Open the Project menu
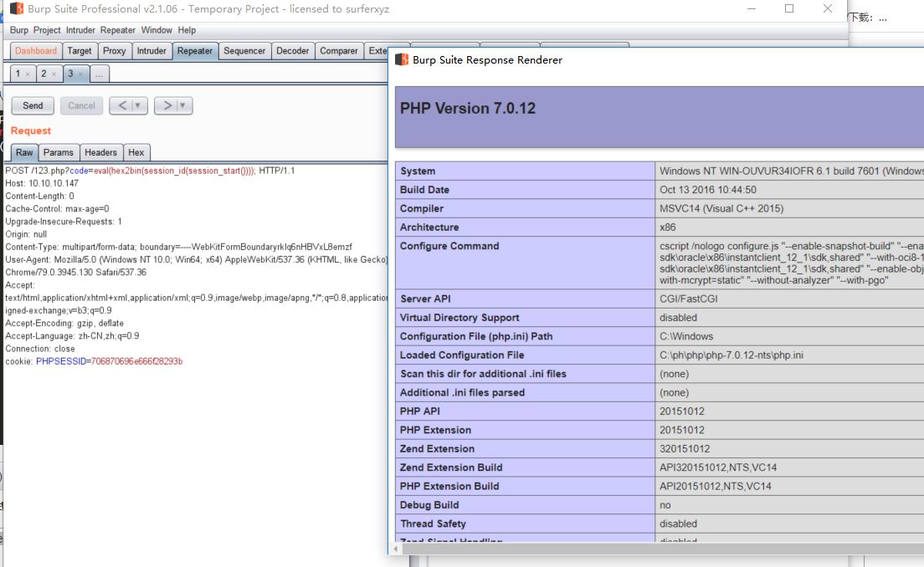 [x=47, y=30]
